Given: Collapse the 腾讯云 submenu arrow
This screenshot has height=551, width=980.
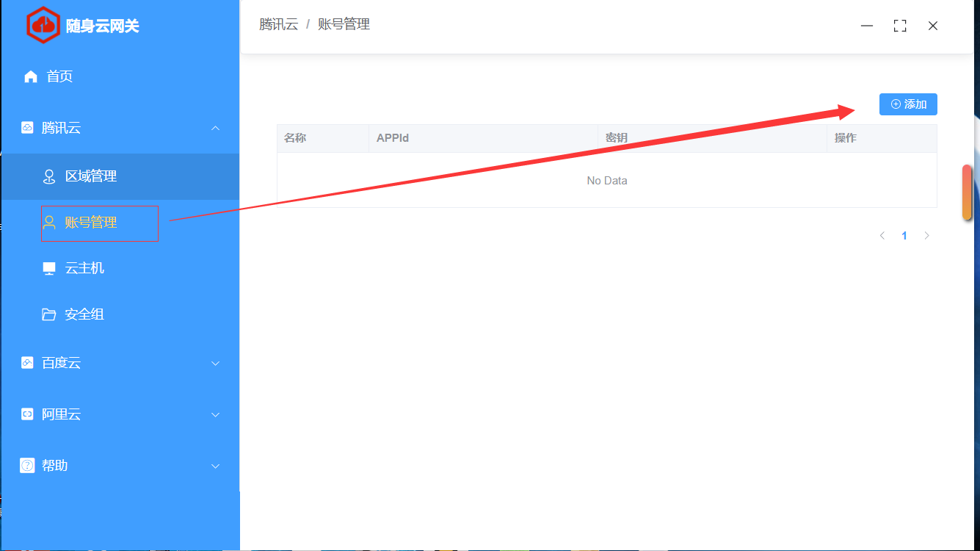Looking at the screenshot, I should click(x=216, y=128).
